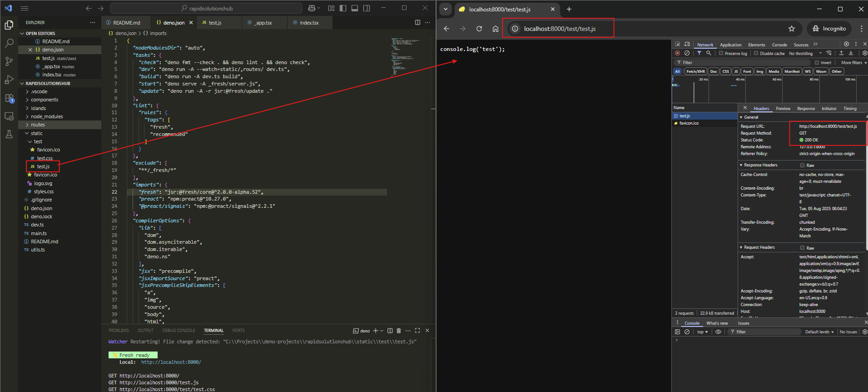Click the Chrome address bar URL

coord(560,29)
